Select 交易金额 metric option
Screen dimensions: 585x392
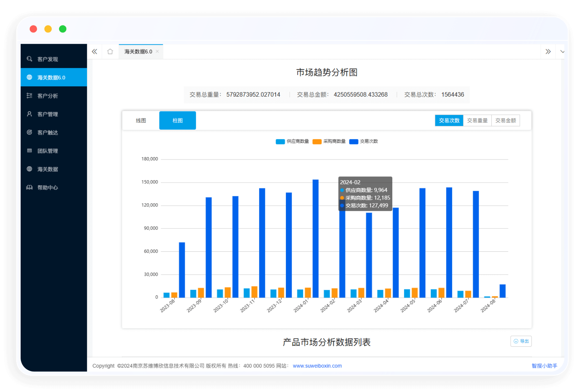pyautogui.click(x=506, y=121)
